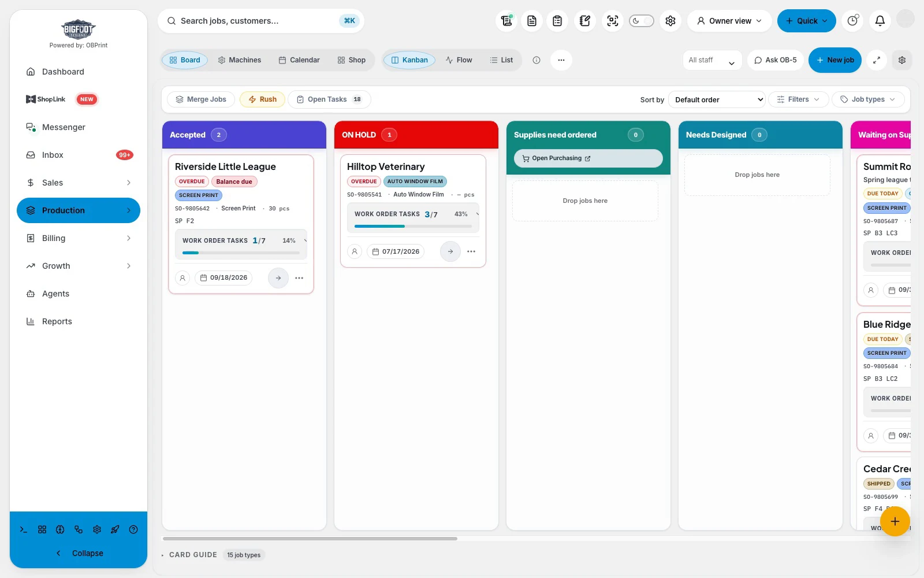This screenshot has height=578, width=924.
Task: Toggle the Rush filter
Action: coord(263,99)
